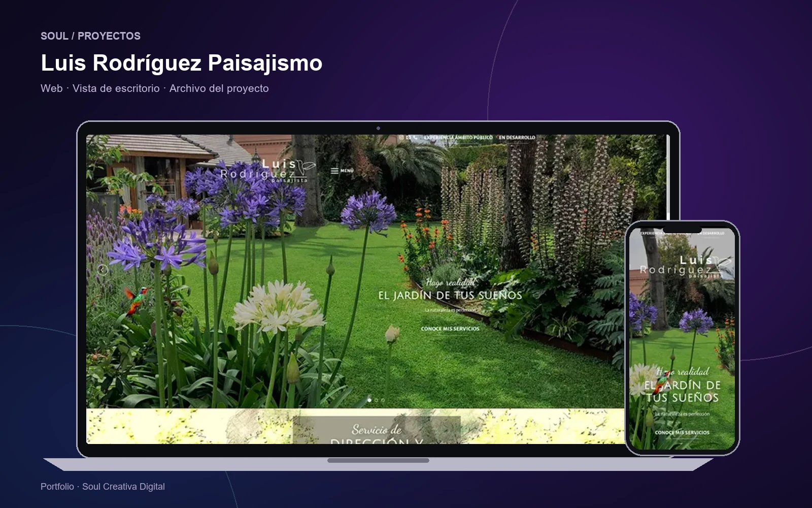Click Servicio de banner text on laptop
This screenshot has width=812, height=508.
[x=377, y=429]
